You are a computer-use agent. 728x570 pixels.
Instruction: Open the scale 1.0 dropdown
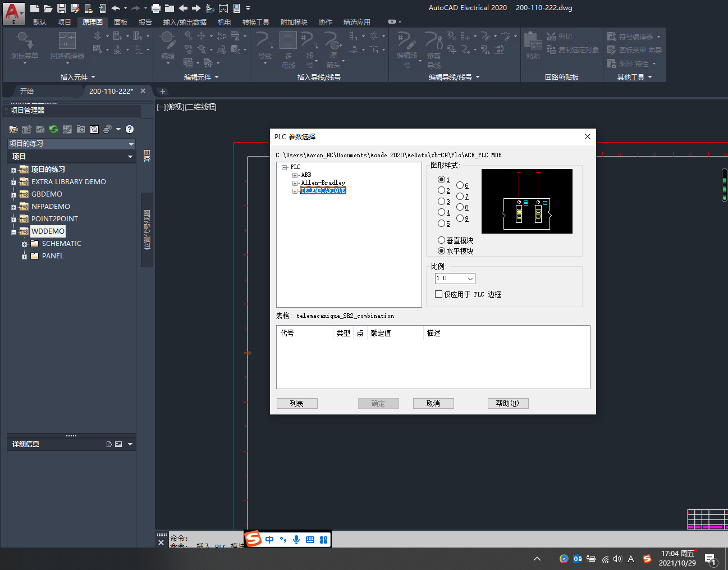click(470, 279)
